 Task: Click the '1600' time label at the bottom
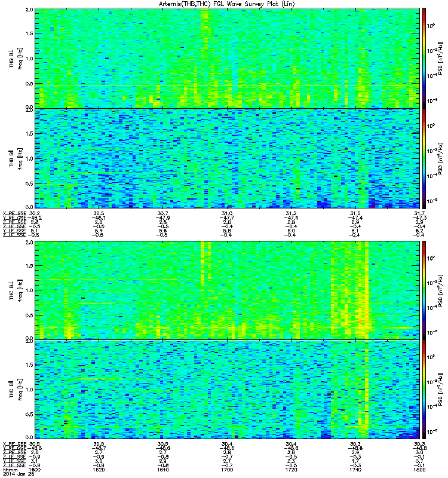coord(35,470)
